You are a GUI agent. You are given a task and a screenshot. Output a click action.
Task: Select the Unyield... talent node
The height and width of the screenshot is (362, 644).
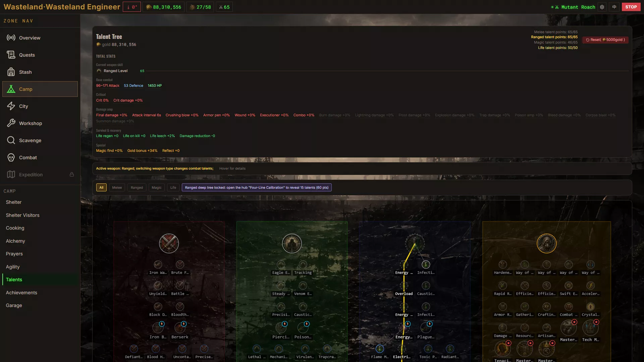pos(158,286)
